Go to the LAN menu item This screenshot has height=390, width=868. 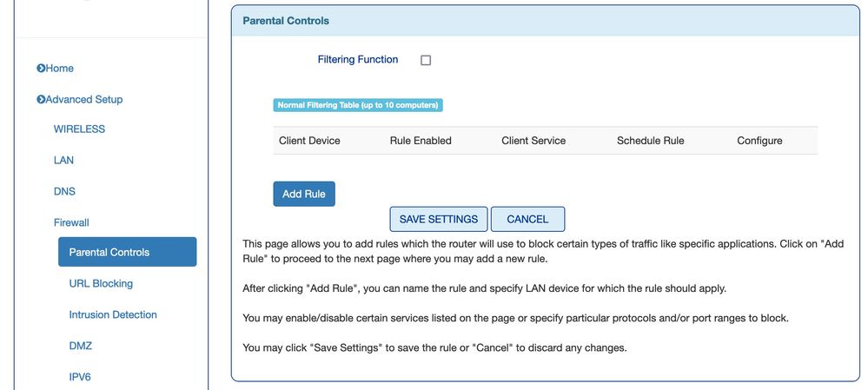click(63, 161)
